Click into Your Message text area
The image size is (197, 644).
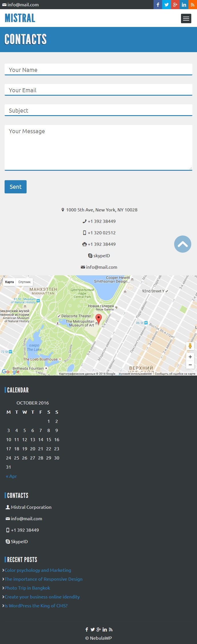pos(98,148)
